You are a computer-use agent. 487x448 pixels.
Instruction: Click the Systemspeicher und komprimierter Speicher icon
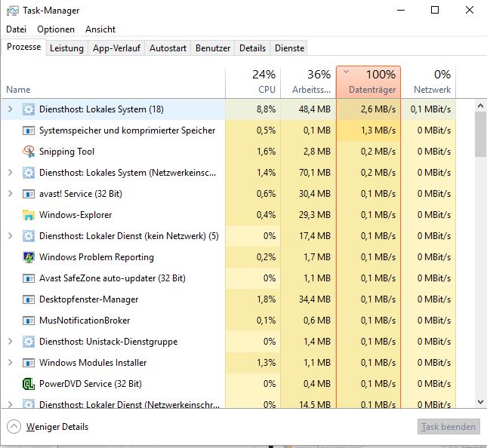(29, 130)
